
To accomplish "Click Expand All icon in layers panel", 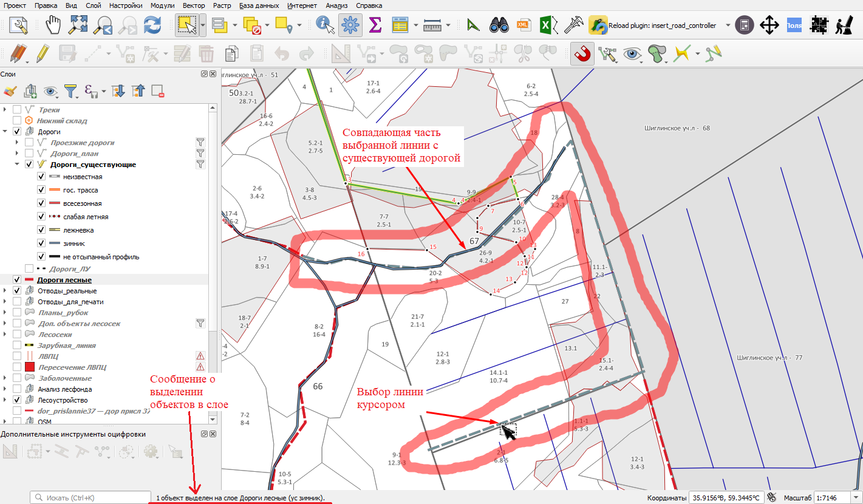I will click(x=118, y=92).
